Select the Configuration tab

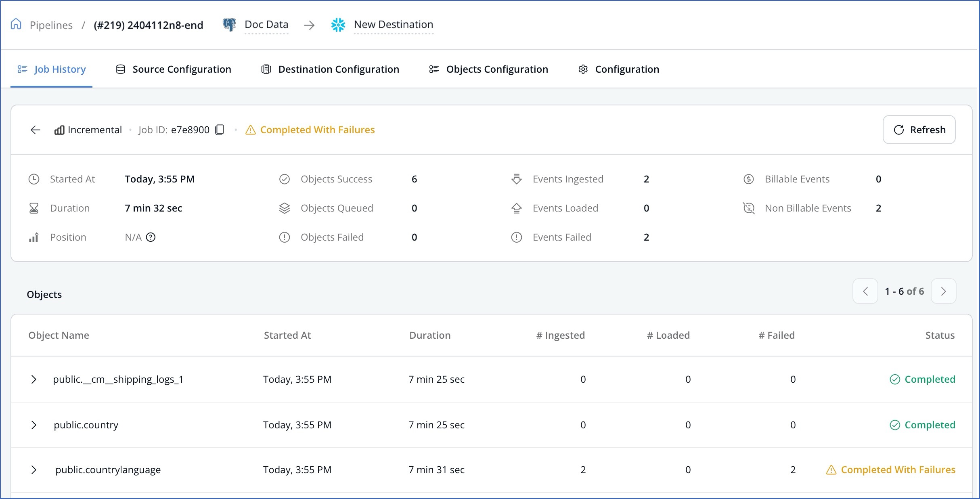[619, 69]
